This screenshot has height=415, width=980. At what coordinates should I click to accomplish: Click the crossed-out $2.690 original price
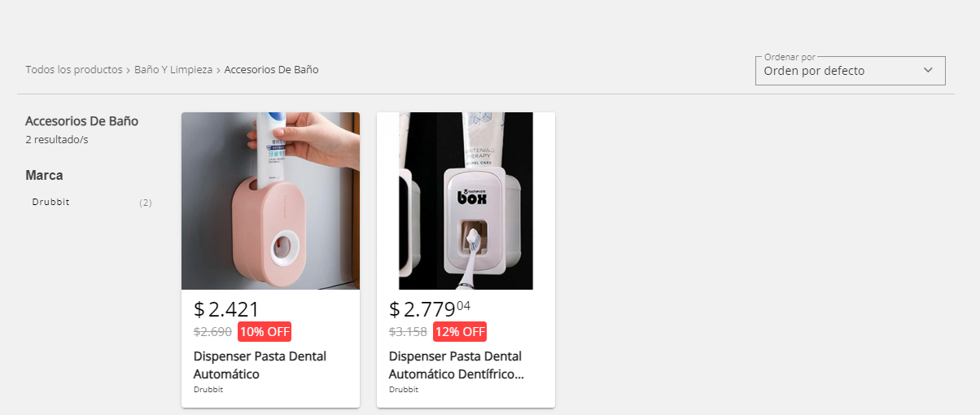click(x=212, y=332)
